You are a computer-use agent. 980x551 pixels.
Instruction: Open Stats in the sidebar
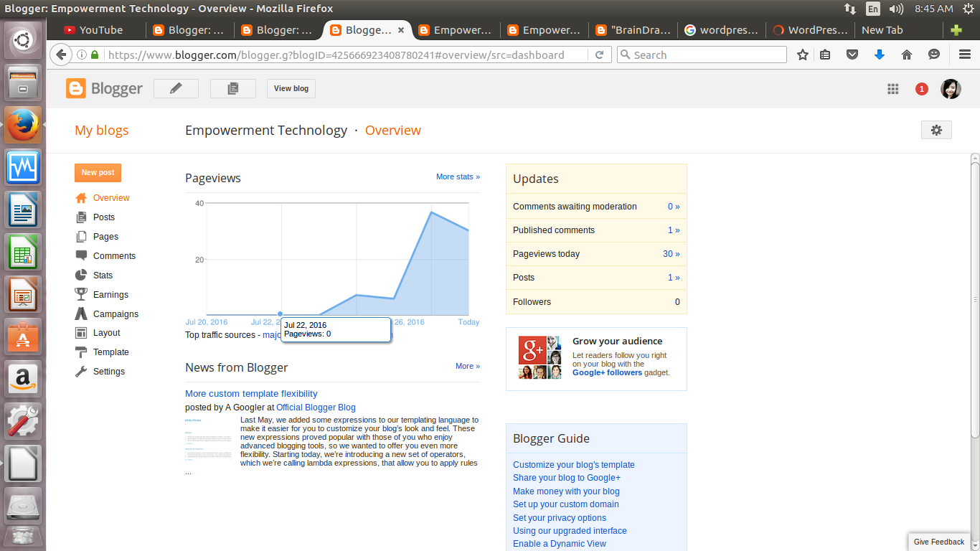point(103,275)
